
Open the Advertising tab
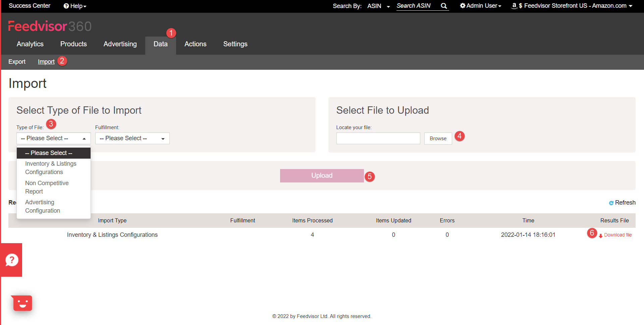pos(120,44)
